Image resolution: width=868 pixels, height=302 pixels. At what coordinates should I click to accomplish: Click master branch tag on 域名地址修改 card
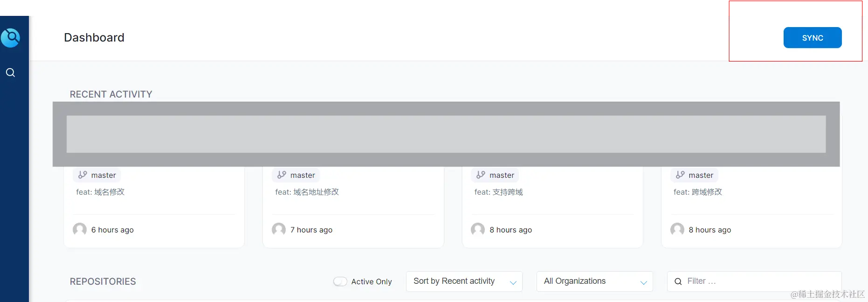click(x=296, y=175)
